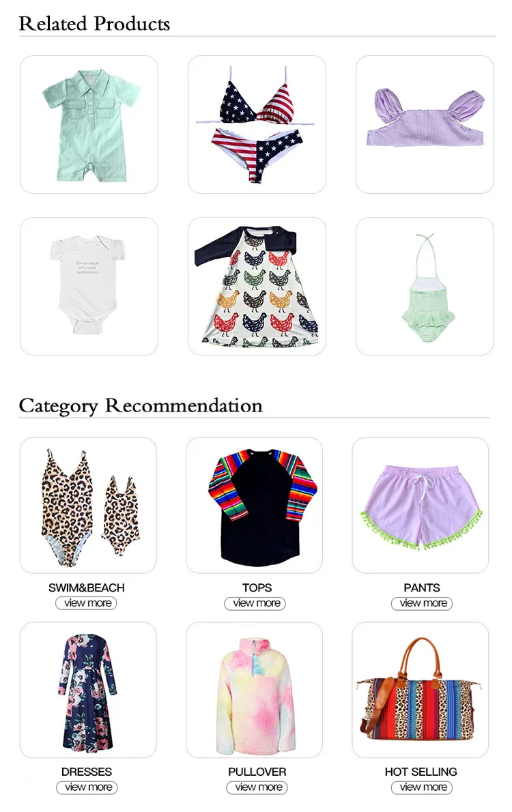Viewport: 512px width, 812px height.
Task: Click view more under TOPS
Action: (x=255, y=603)
